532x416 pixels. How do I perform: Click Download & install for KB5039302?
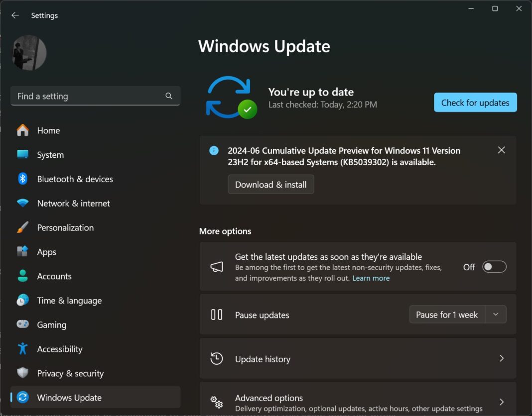[270, 184]
